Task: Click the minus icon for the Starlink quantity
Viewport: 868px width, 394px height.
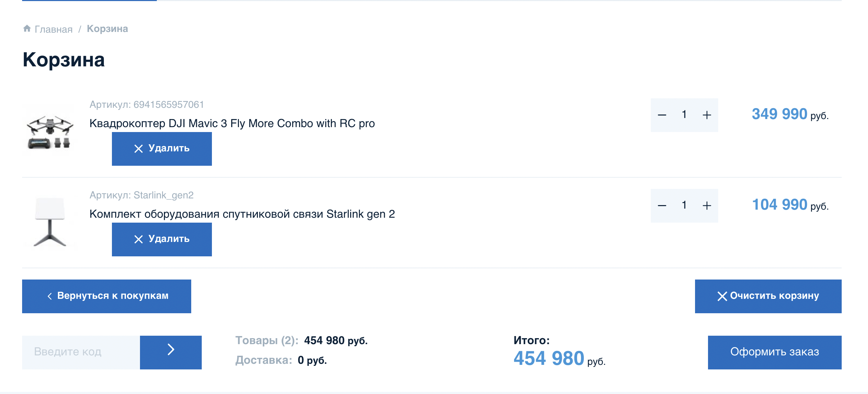Action: point(662,205)
